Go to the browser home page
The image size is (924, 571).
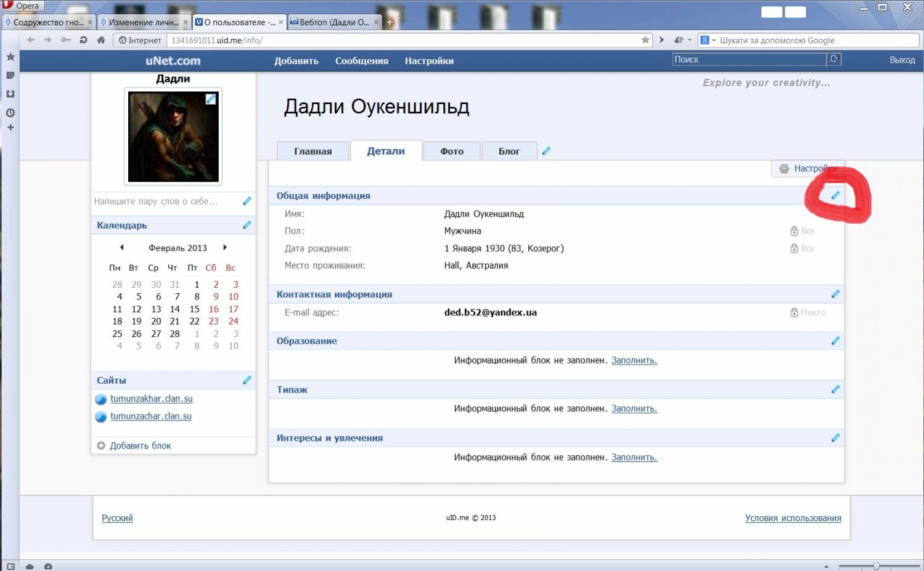[101, 40]
